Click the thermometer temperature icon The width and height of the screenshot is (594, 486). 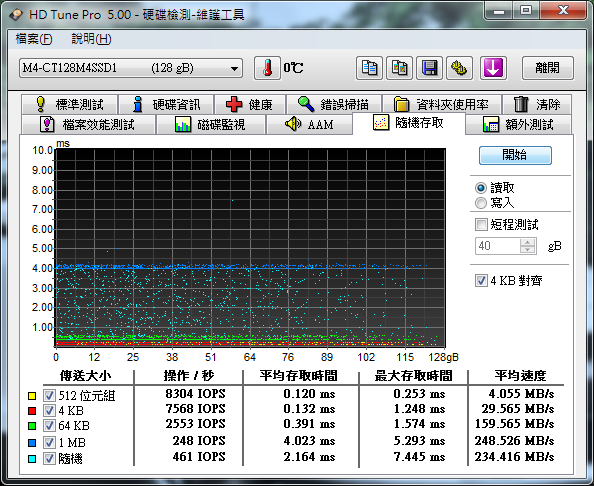point(267,68)
